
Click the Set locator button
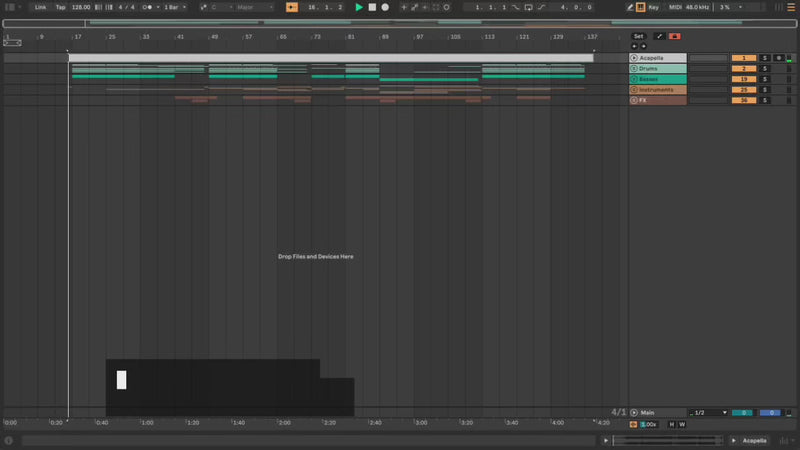coord(638,36)
